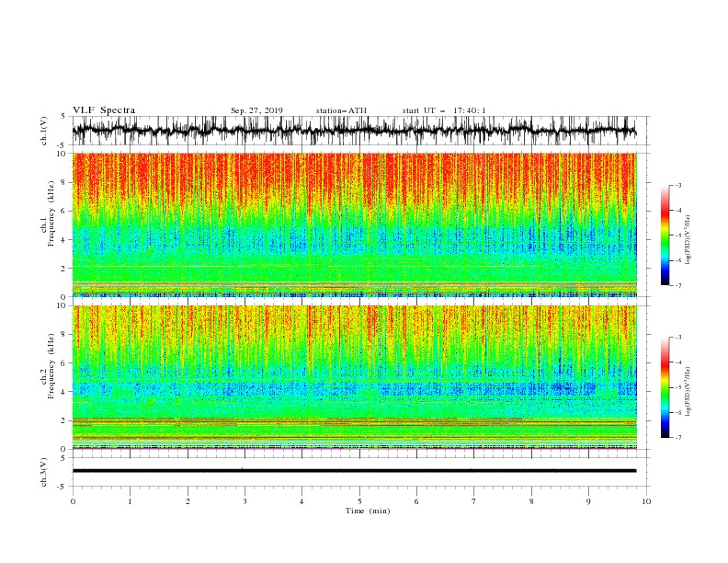Click the "8" tick on the time axis
728x563 pixels.
(x=531, y=501)
